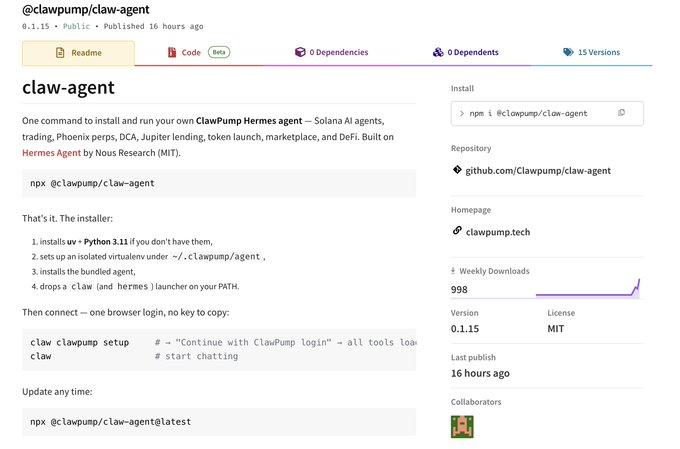This screenshot has width=680, height=449.
Task: Click 'Then connect — one browser login' text
Action: (126, 312)
